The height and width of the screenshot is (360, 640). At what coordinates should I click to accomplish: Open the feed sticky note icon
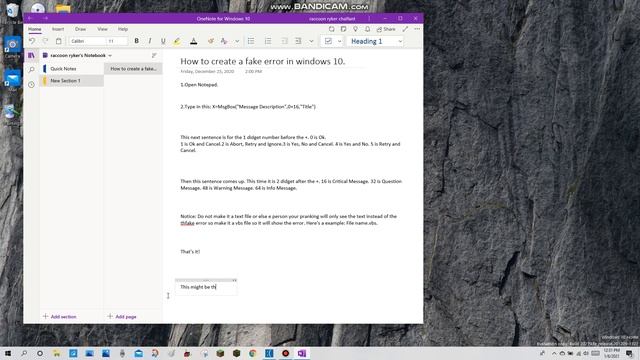click(x=343, y=29)
